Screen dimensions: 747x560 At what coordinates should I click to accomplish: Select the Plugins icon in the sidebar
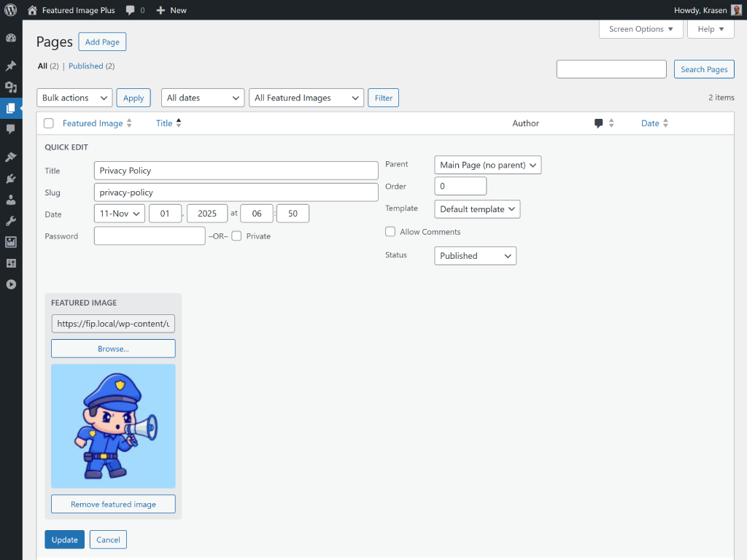pyautogui.click(x=11, y=178)
